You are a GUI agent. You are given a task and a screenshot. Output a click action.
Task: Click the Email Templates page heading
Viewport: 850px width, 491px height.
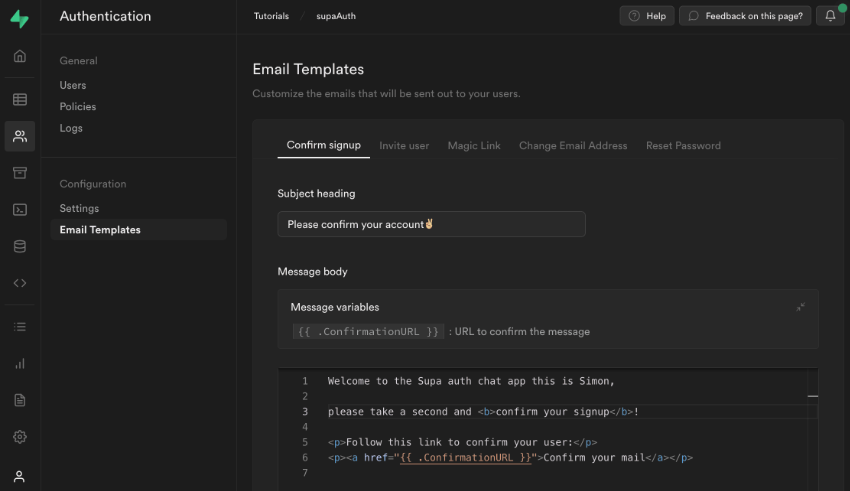click(308, 69)
